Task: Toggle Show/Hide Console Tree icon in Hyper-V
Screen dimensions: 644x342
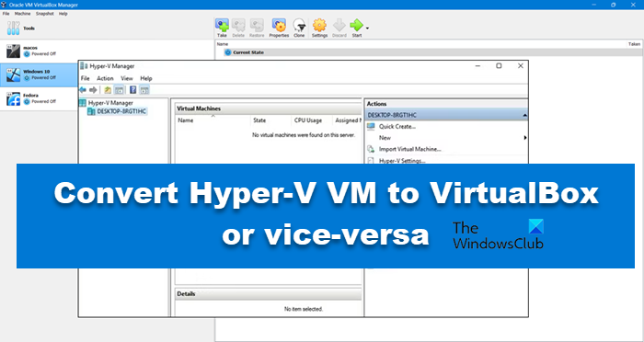Action: click(119, 90)
